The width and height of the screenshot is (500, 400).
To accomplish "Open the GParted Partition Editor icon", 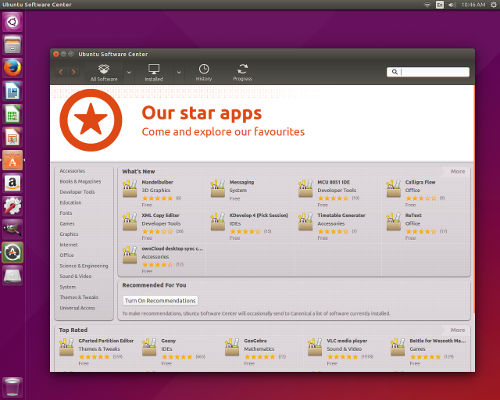I will tap(66, 347).
